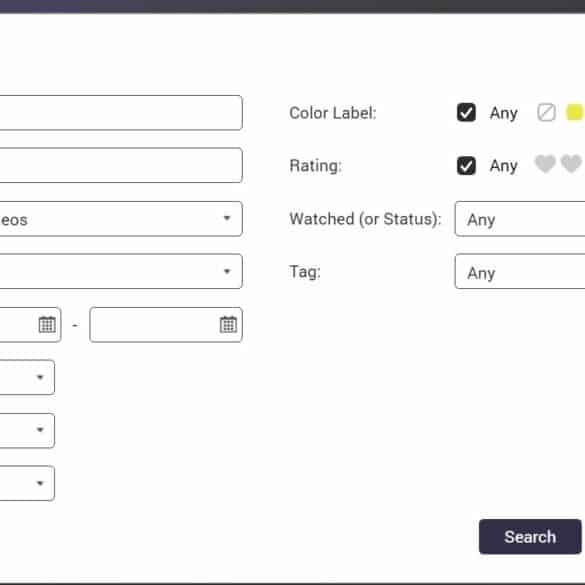Open the Watched (or Status) dropdown
585x585 pixels.
point(520,219)
